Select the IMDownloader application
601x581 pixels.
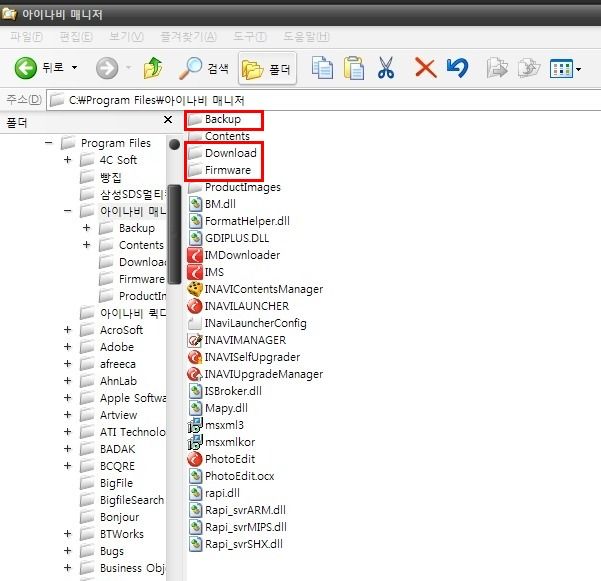pos(234,255)
